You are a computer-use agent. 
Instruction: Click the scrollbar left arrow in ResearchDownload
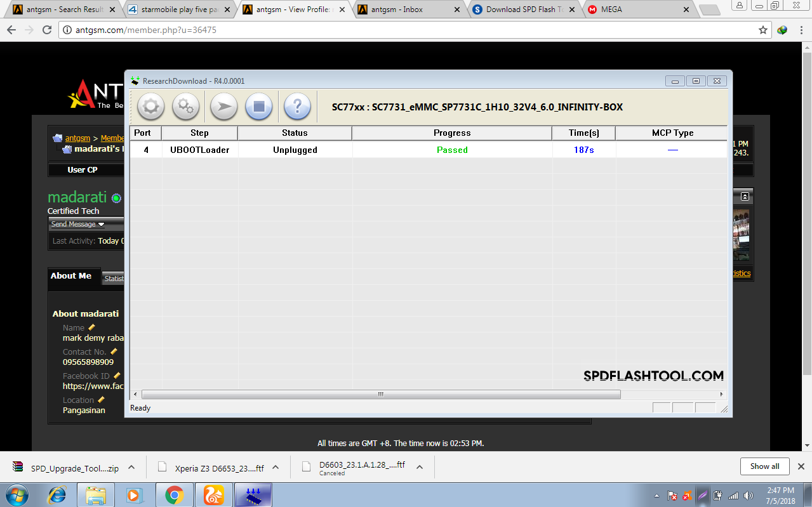coord(135,394)
